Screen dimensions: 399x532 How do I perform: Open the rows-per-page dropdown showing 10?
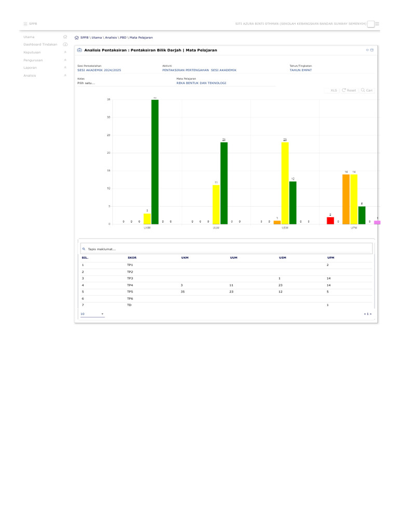(x=92, y=314)
